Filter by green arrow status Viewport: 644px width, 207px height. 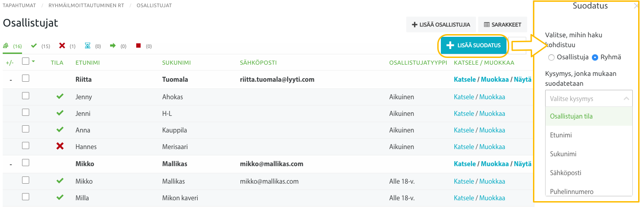(118, 46)
